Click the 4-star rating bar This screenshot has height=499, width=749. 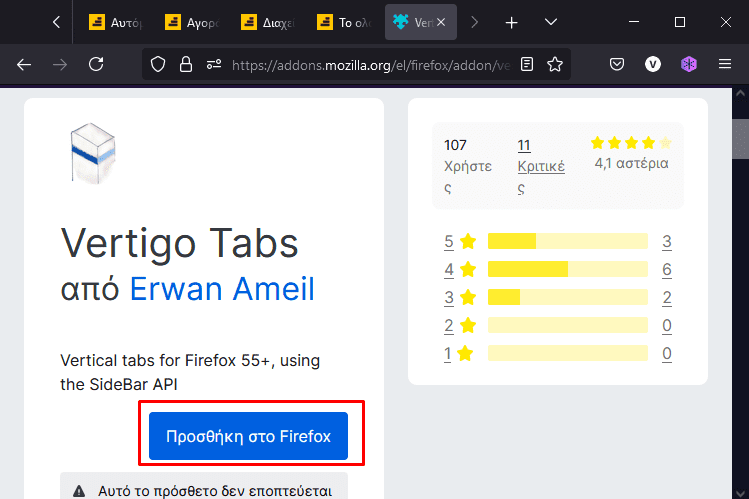pyautogui.click(x=567, y=269)
